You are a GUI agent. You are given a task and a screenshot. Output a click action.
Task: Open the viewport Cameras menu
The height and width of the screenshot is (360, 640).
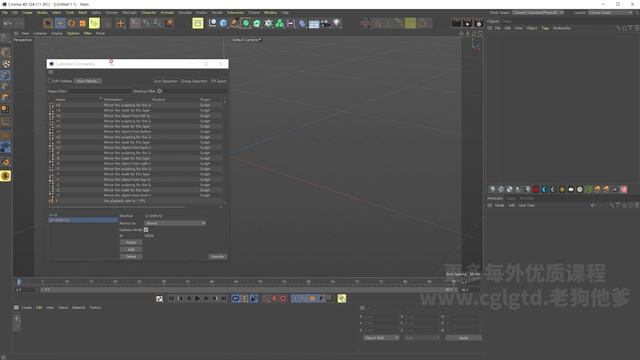pyautogui.click(x=40, y=33)
